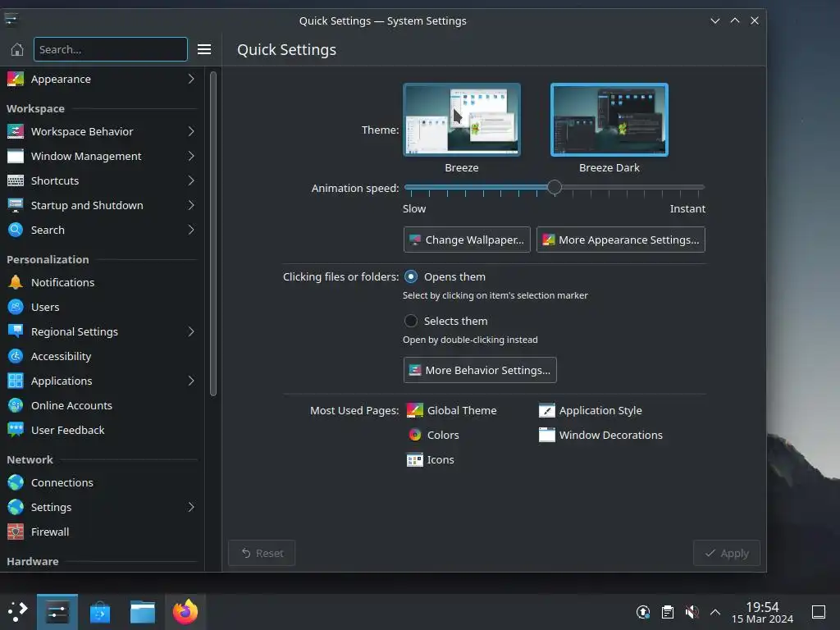The image size is (840, 630).
Task: Open Discover store from the taskbar
Action: 99,612
